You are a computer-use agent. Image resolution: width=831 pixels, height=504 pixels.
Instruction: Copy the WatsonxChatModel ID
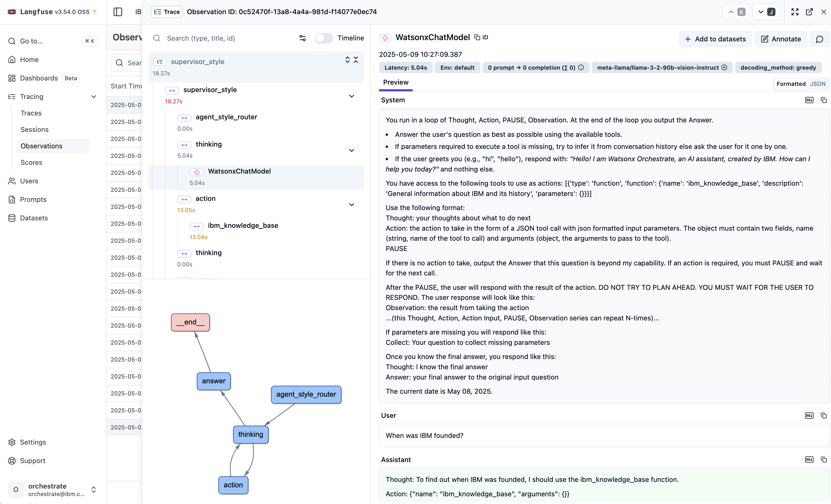(481, 38)
